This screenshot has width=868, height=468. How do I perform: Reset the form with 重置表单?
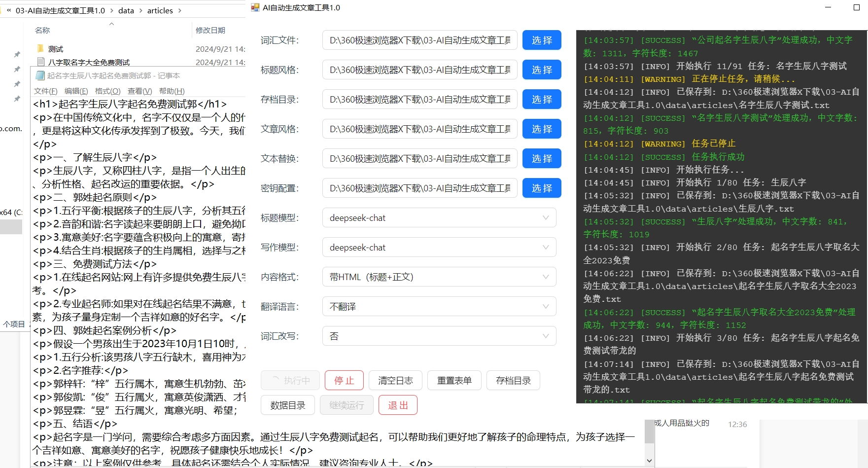point(454,380)
